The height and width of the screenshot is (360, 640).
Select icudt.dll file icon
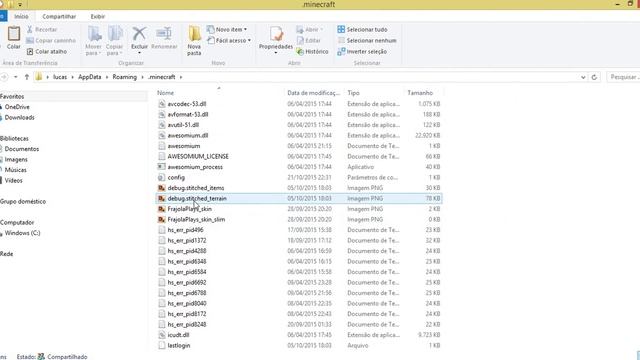point(162,335)
